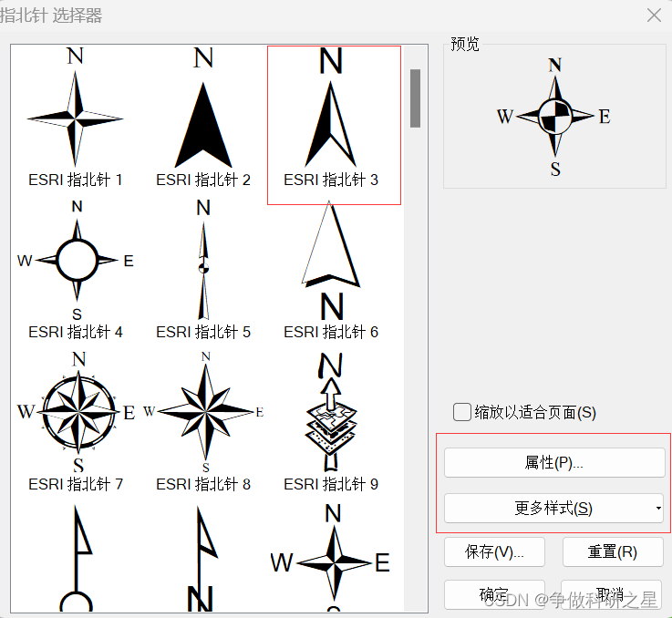
Task: Click the 'ESRI 指北针 9' label text
Action: pyautogui.click(x=331, y=484)
